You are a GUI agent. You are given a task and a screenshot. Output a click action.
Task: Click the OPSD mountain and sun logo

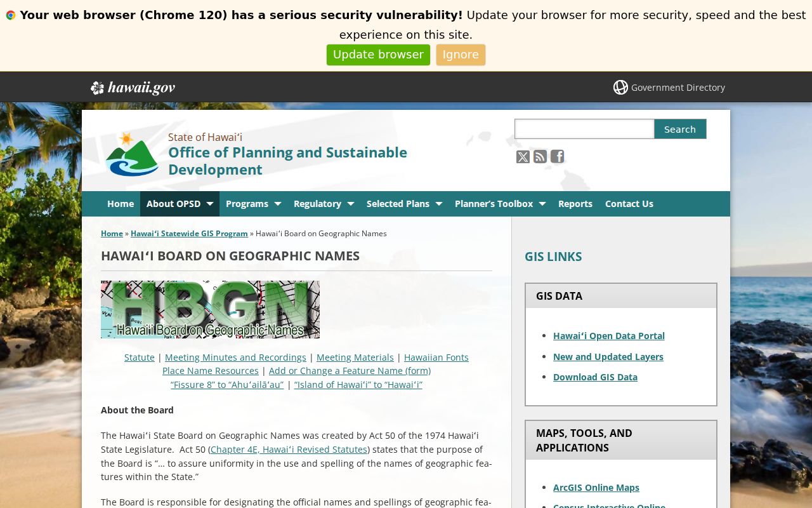click(132, 154)
